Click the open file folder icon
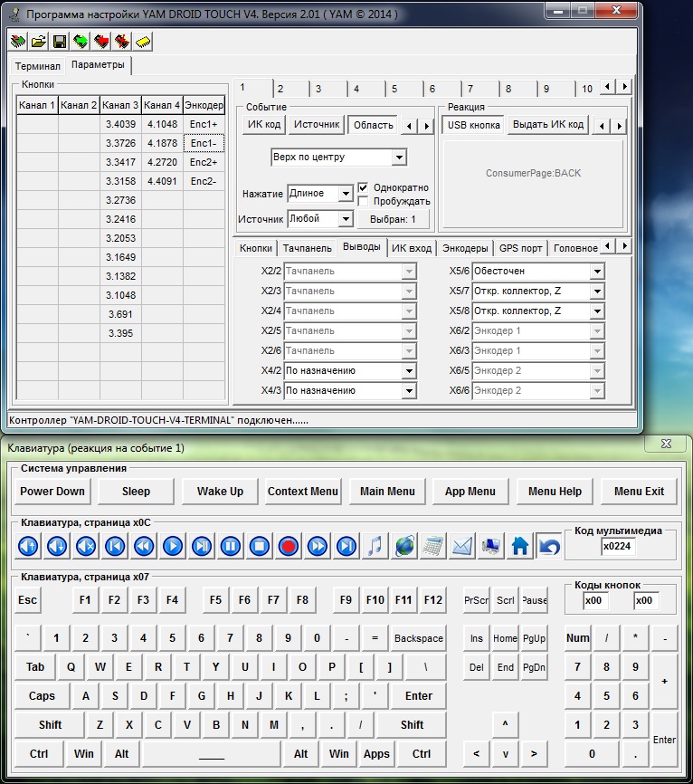Viewport: 693px width, 784px height. click(x=38, y=42)
